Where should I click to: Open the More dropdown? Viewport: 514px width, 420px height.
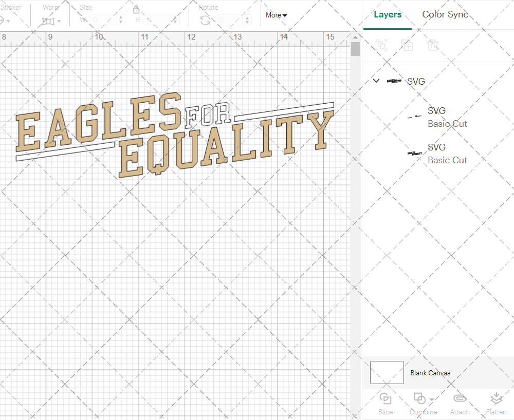pyautogui.click(x=276, y=15)
